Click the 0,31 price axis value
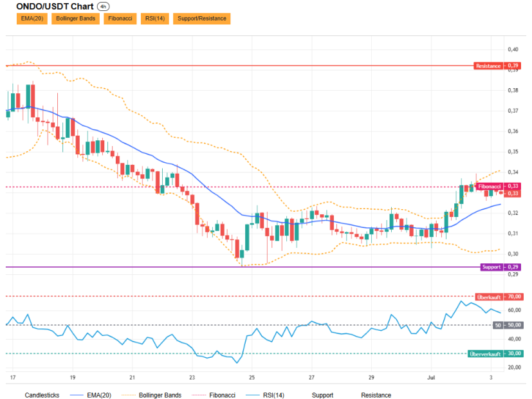 (513, 234)
